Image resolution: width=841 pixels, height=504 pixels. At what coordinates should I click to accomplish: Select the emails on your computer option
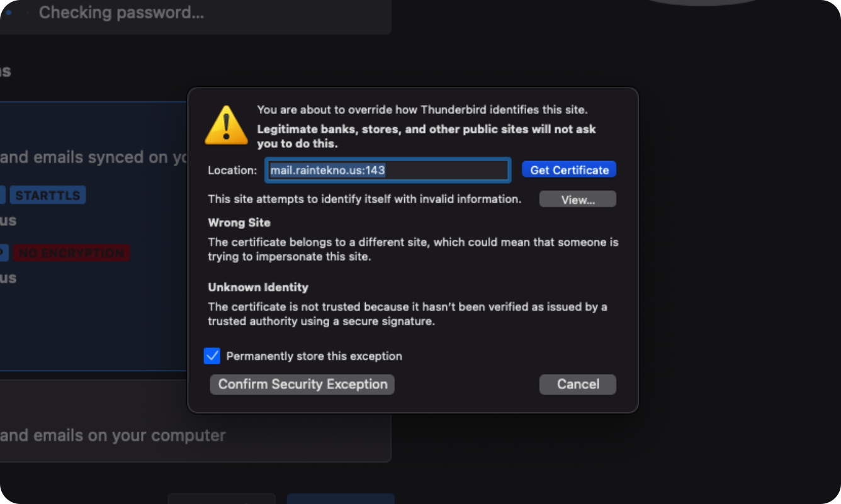coord(113,435)
